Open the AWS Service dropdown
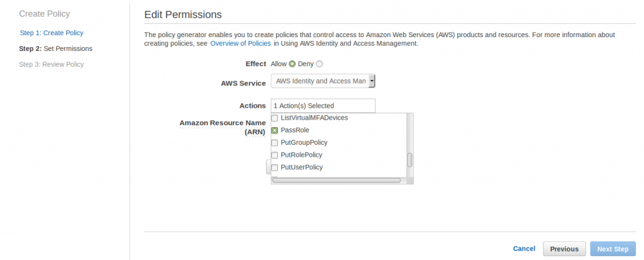The width and height of the screenshot is (644, 260). pos(323,81)
